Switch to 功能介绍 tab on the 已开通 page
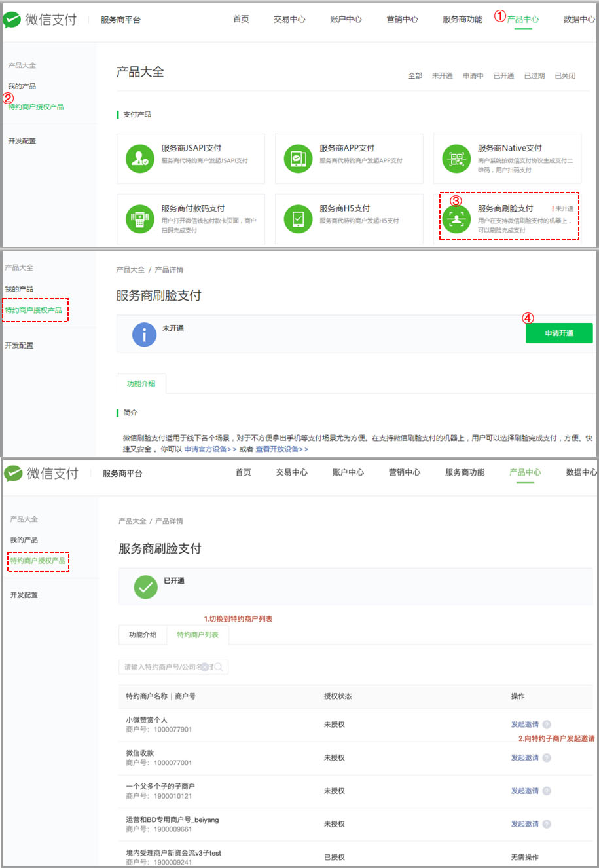 click(143, 635)
